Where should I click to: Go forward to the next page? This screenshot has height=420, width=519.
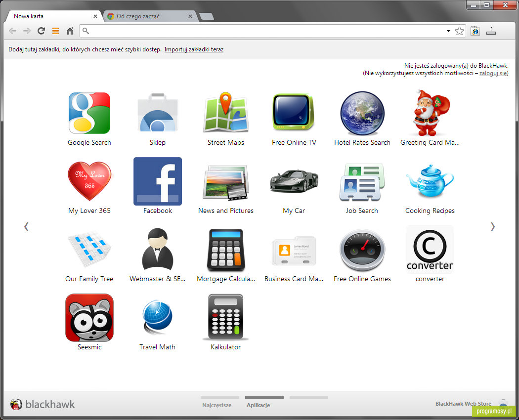(x=27, y=31)
